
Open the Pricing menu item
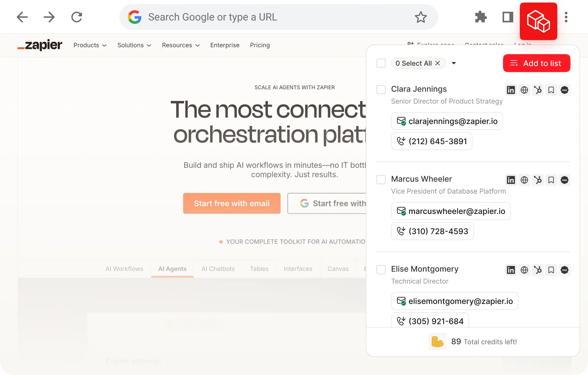(x=260, y=45)
